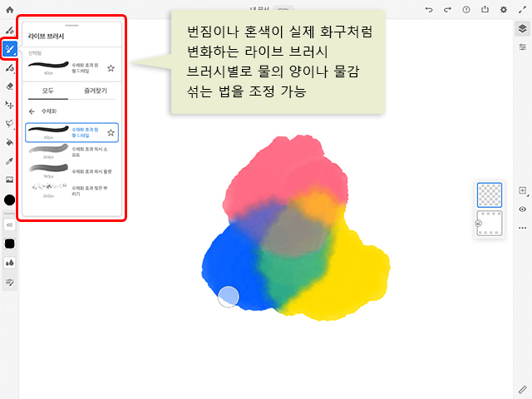This screenshot has width=532, height=399.
Task: Switch to the 즐겨찾기 tab
Action: click(96, 91)
